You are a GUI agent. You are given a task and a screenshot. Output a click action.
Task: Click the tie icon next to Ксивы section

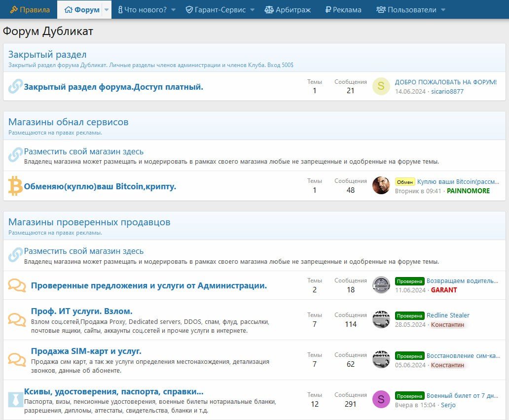[x=15, y=399]
